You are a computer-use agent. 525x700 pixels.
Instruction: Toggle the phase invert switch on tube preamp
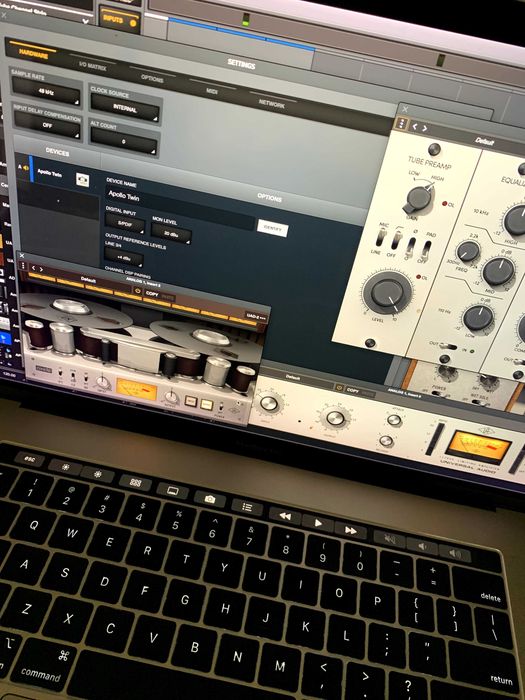tap(411, 247)
